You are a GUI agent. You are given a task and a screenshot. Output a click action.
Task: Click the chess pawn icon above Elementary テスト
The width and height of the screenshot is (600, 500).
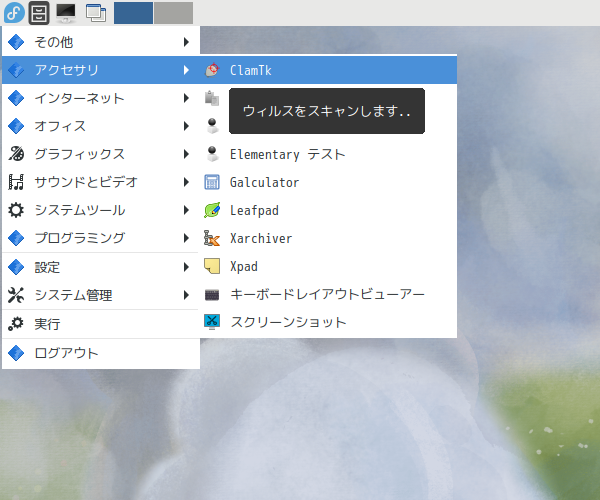212,126
